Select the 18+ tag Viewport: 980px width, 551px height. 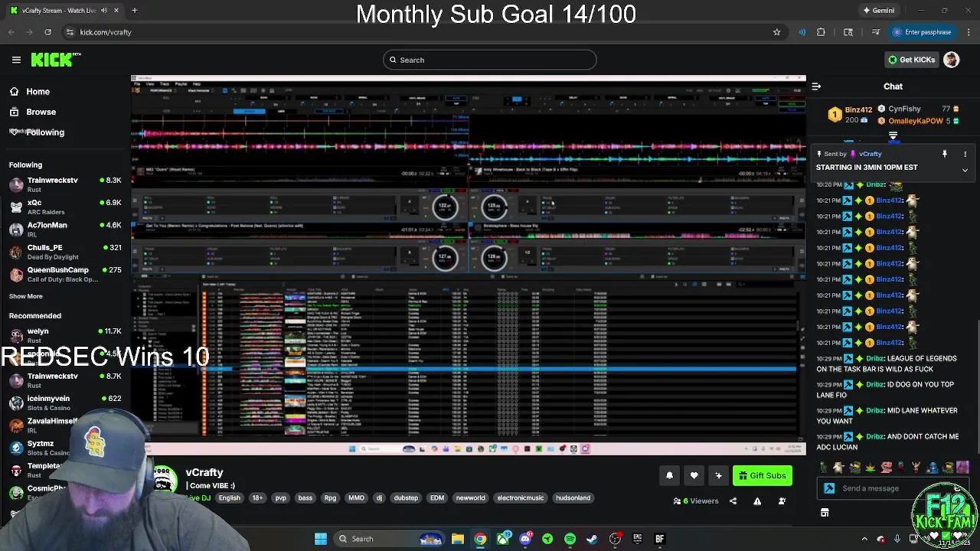pyautogui.click(x=257, y=498)
